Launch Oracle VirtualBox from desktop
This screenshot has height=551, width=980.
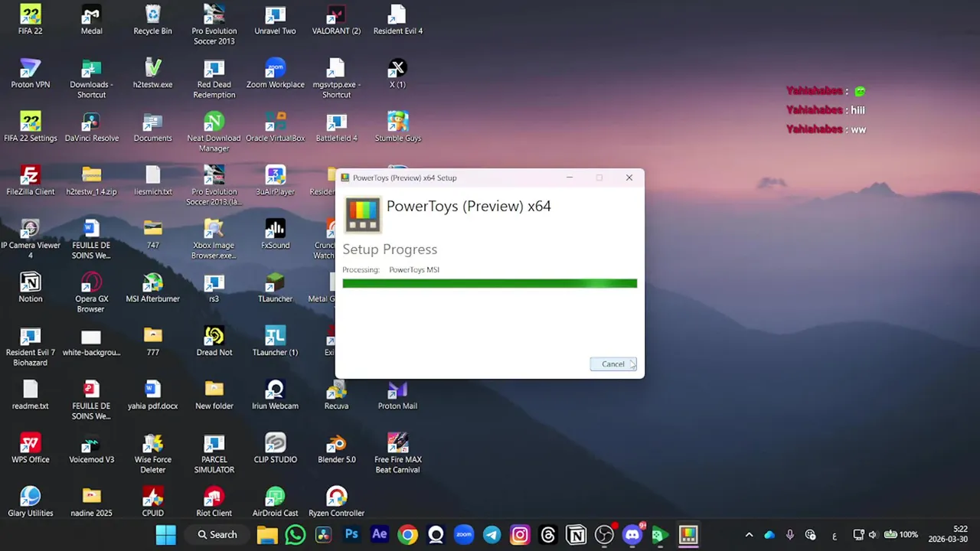pos(276,126)
